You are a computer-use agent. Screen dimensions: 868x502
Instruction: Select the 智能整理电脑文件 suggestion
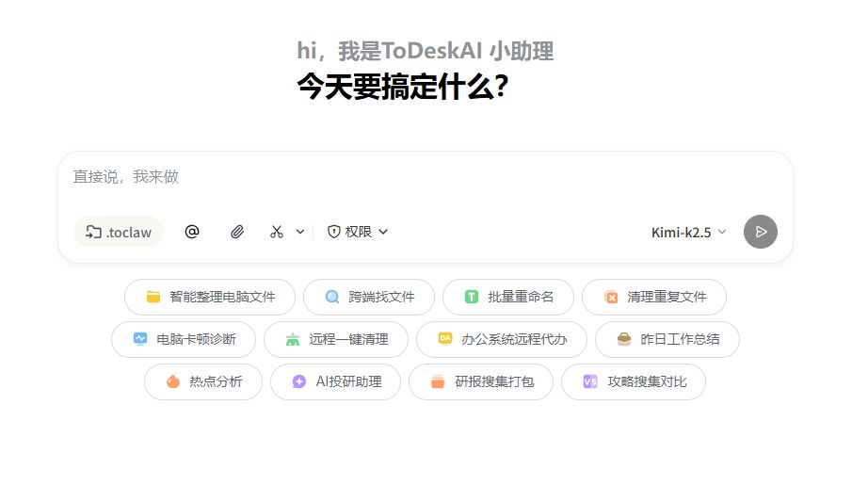point(210,297)
